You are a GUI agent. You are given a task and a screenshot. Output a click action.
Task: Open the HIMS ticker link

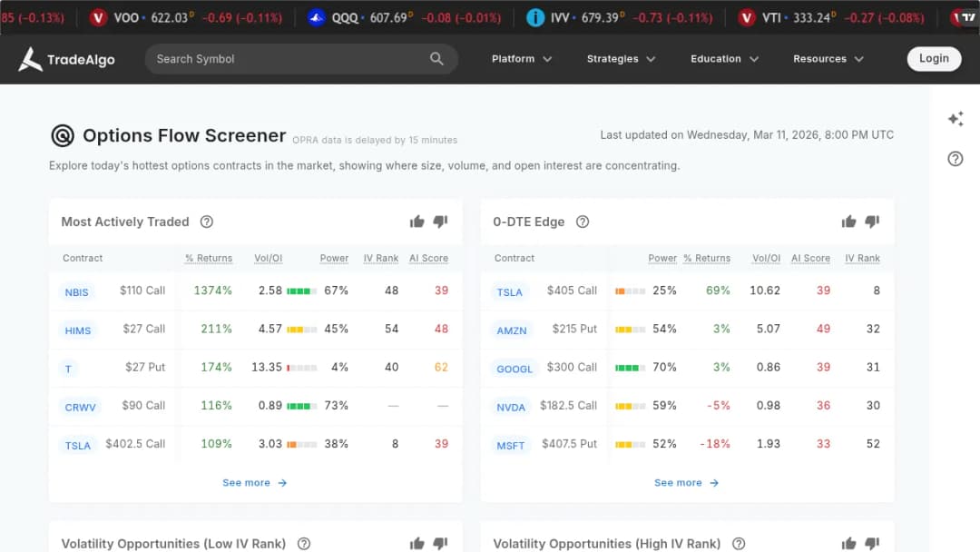coord(78,330)
